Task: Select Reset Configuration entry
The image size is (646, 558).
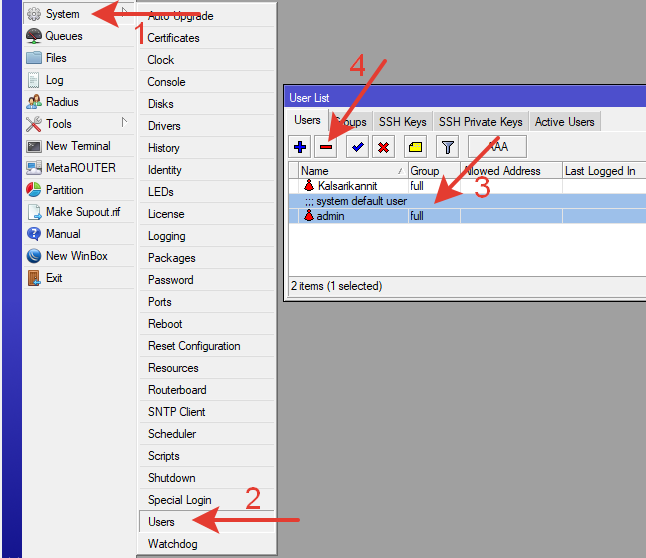Action: pyautogui.click(x=207, y=346)
